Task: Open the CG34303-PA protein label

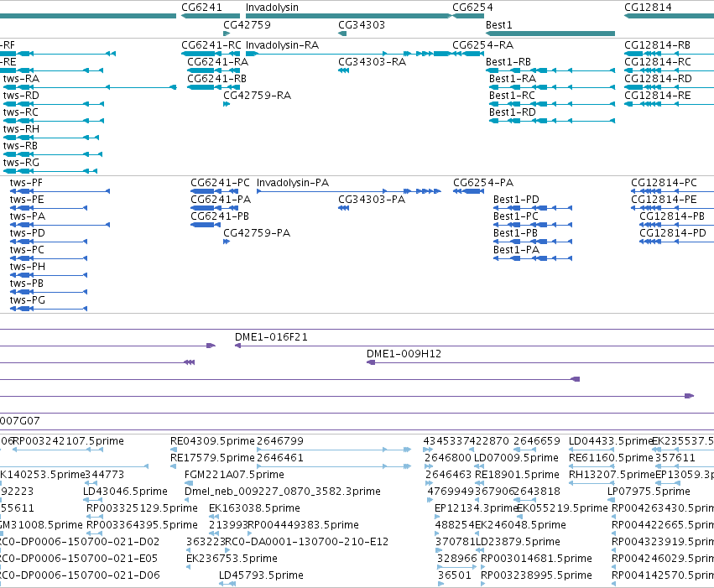Action: (x=372, y=200)
